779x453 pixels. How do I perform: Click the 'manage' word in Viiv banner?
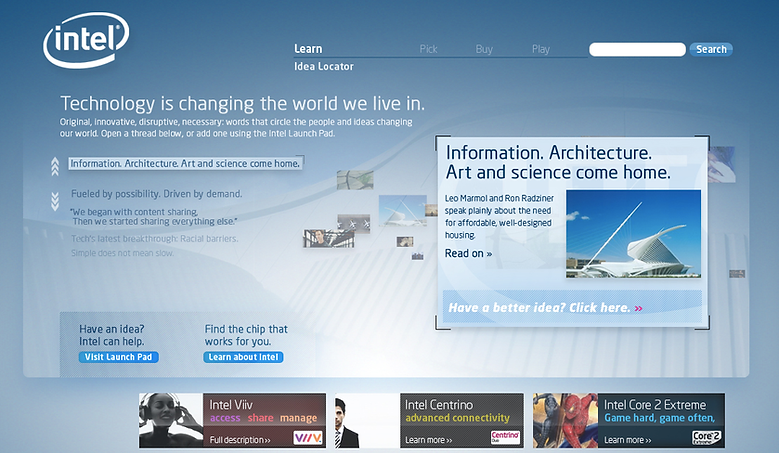[298, 418]
